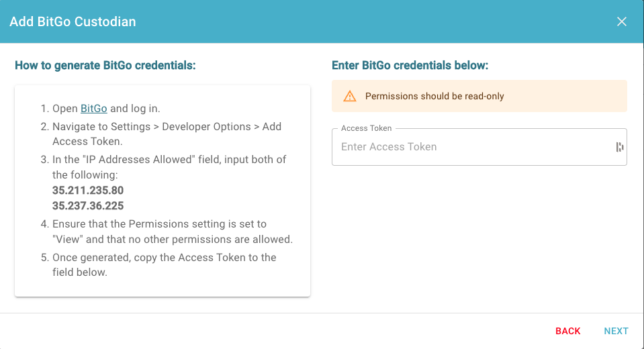644x349 pixels.
Task: Click the orange warning triangle icon
Action: click(x=349, y=96)
